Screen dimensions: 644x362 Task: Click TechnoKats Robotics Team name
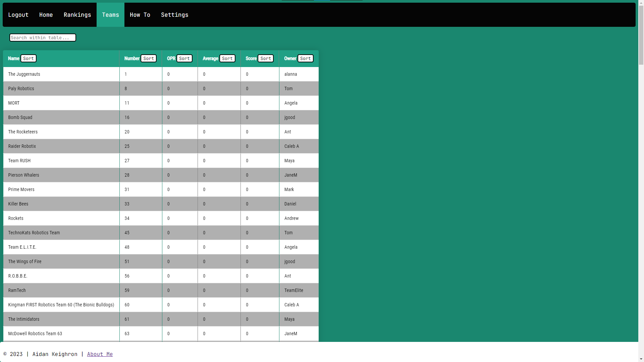[x=34, y=233]
